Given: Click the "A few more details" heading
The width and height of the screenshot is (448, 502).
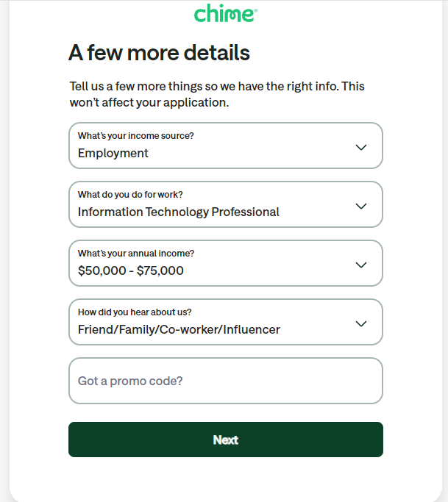Looking at the screenshot, I should [159, 53].
